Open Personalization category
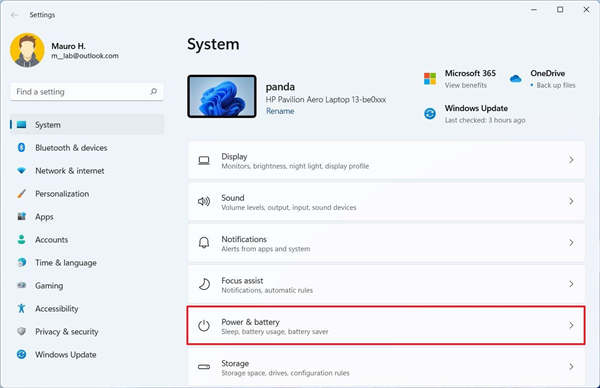This screenshot has width=600, height=388. (x=87, y=194)
